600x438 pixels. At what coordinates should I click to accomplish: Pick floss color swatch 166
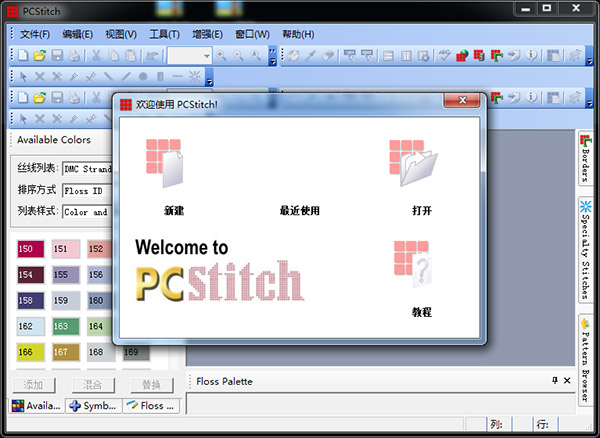pos(31,352)
